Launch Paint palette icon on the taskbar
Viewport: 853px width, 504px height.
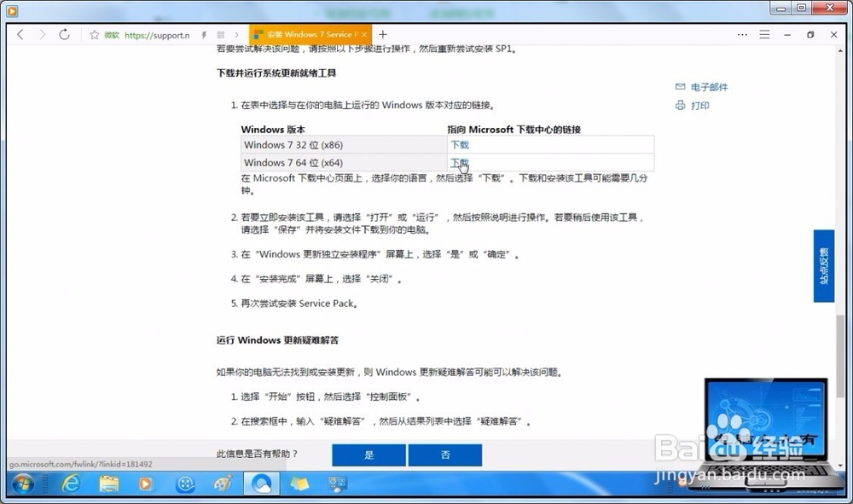pos(223,484)
